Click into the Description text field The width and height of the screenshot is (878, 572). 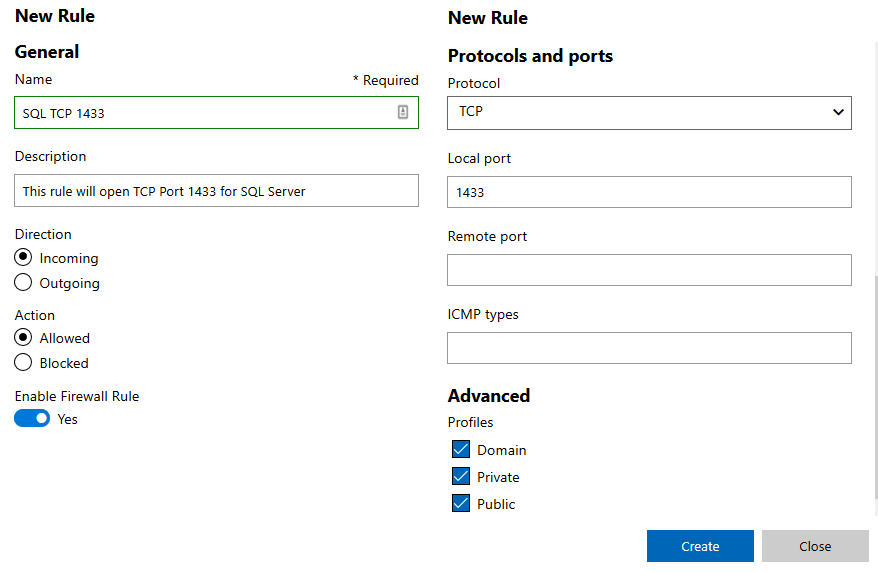pyautogui.click(x=216, y=190)
